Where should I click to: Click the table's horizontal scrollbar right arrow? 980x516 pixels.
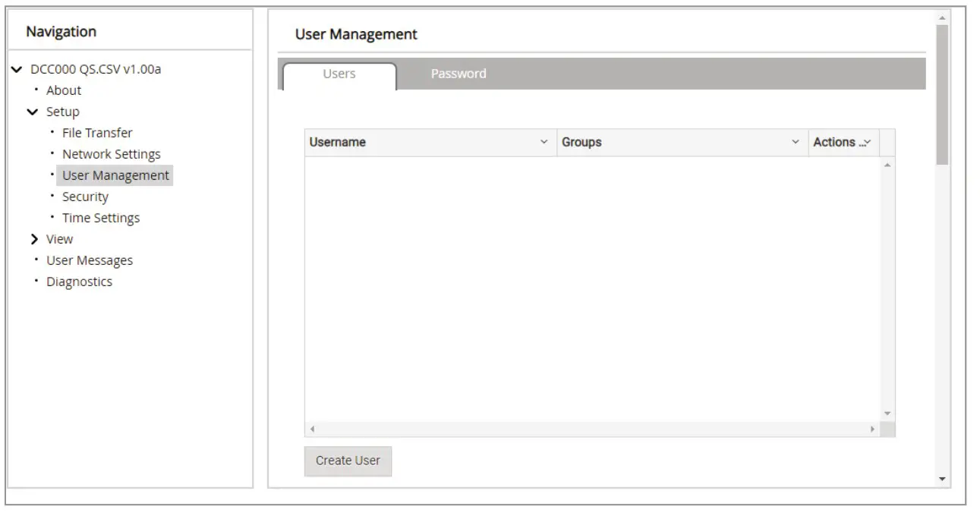(x=873, y=427)
